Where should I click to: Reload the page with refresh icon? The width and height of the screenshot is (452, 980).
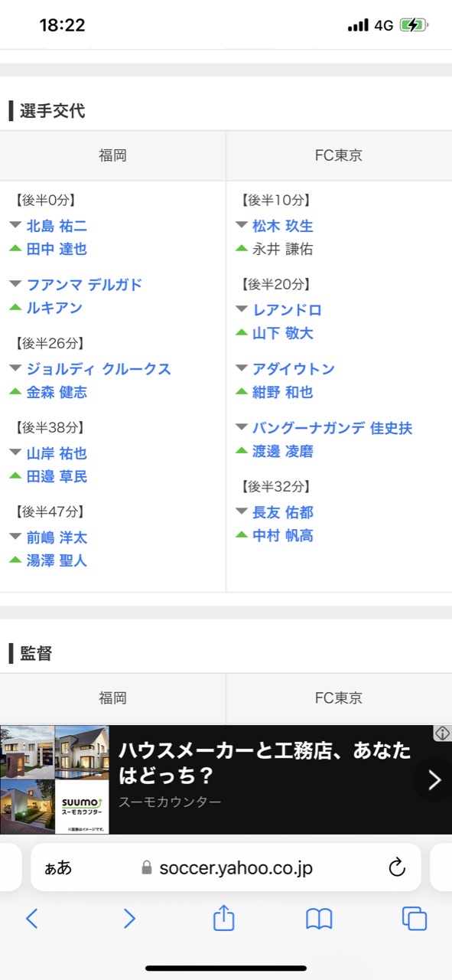pyautogui.click(x=396, y=867)
